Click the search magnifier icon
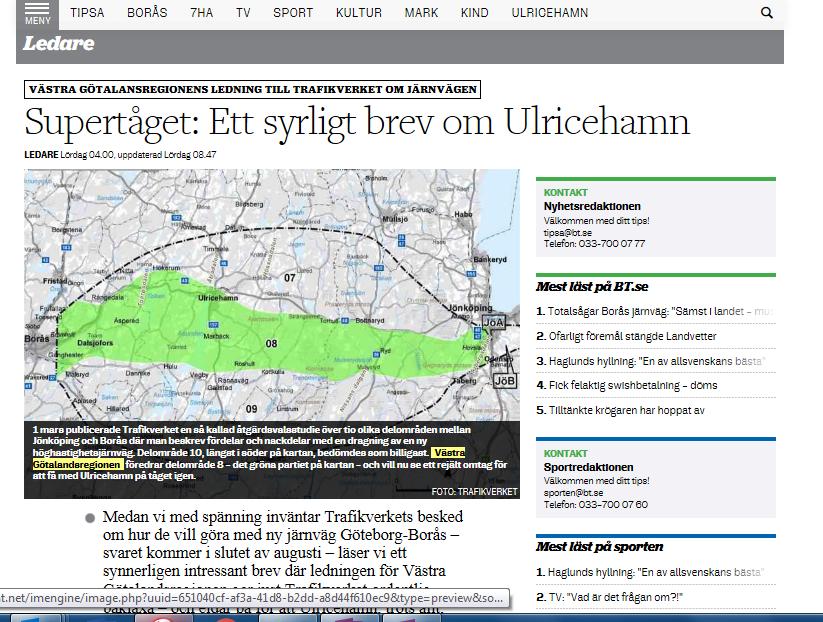 766,13
